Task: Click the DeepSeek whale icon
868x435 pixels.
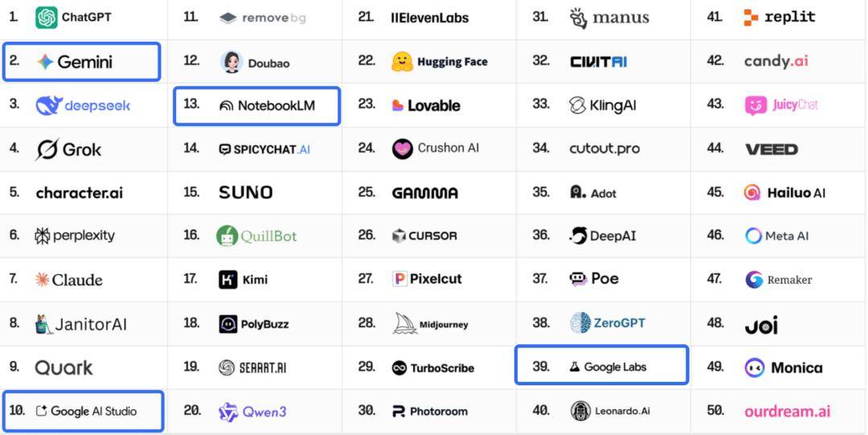Action: pyautogui.click(x=49, y=105)
